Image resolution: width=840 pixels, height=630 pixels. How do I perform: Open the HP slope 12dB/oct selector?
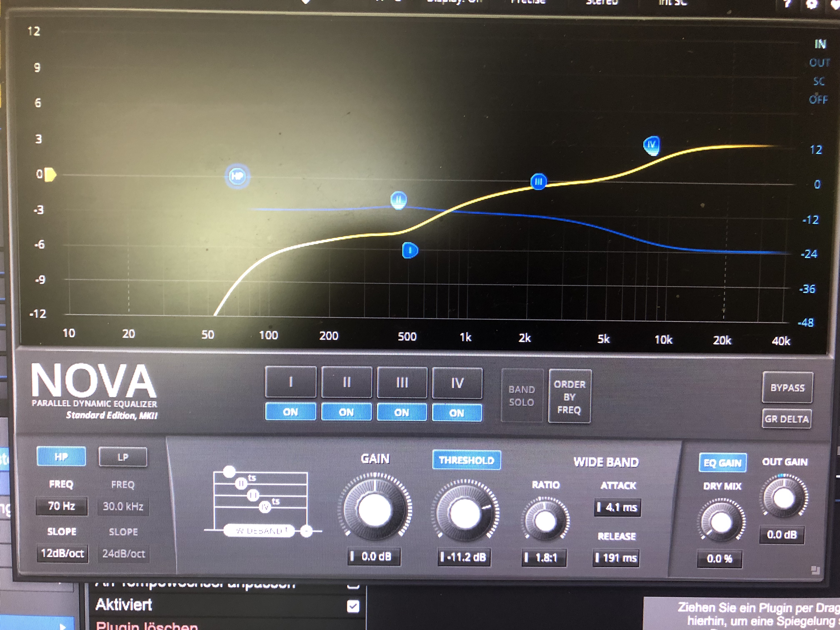click(62, 553)
